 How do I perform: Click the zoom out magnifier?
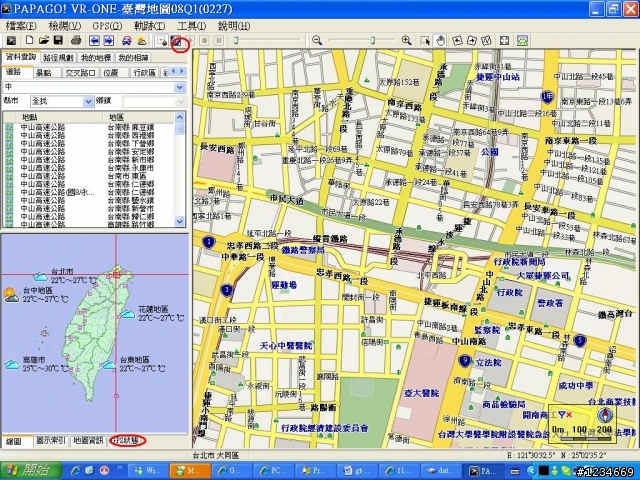[x=317, y=40]
